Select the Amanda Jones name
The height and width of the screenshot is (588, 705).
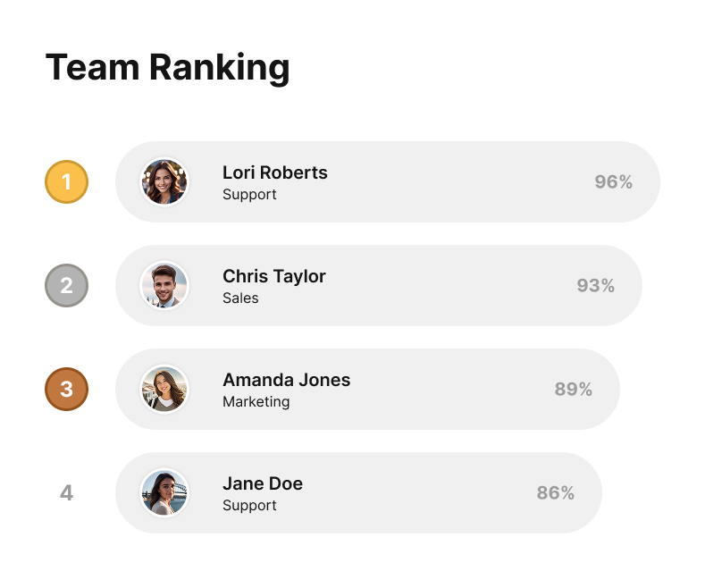coord(286,380)
